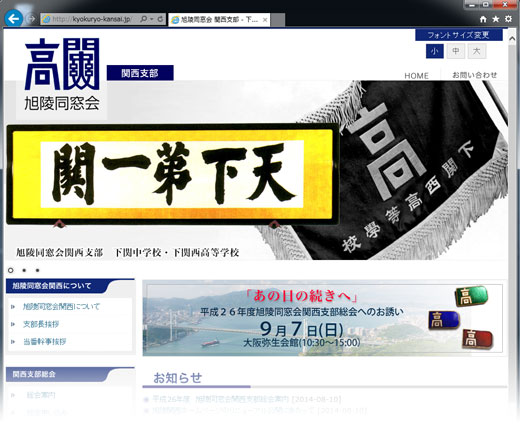This screenshot has width=520, height=431.
Task: Select large font size 大
Action: click(477, 51)
